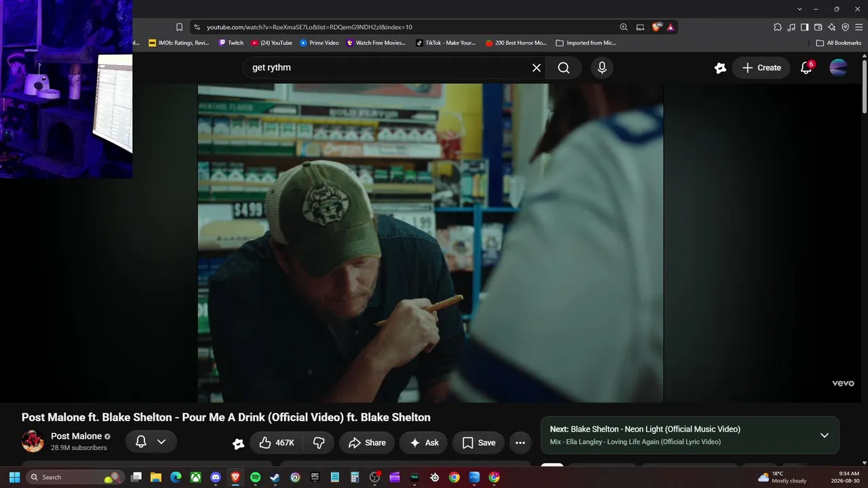Open Google Chrome from the taskbar
This screenshot has width=868, height=488.
click(454, 477)
